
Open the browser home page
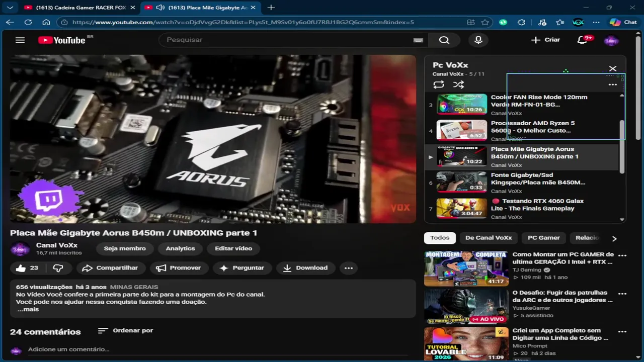(x=46, y=22)
